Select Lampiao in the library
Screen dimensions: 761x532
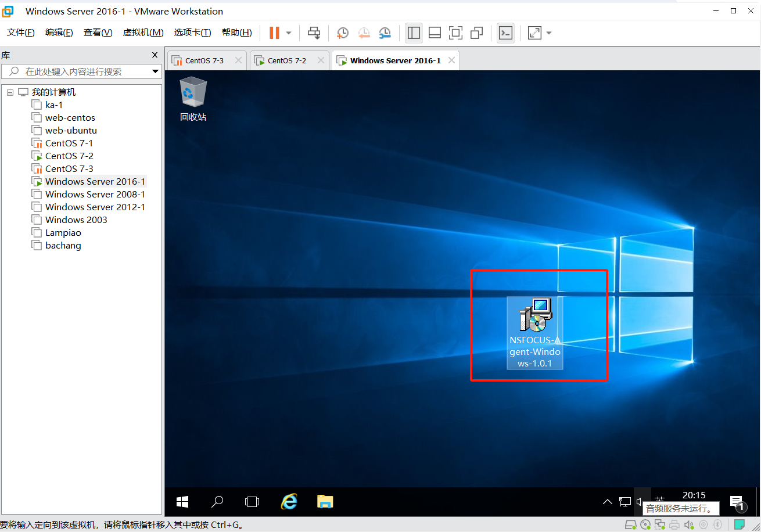[x=63, y=233]
